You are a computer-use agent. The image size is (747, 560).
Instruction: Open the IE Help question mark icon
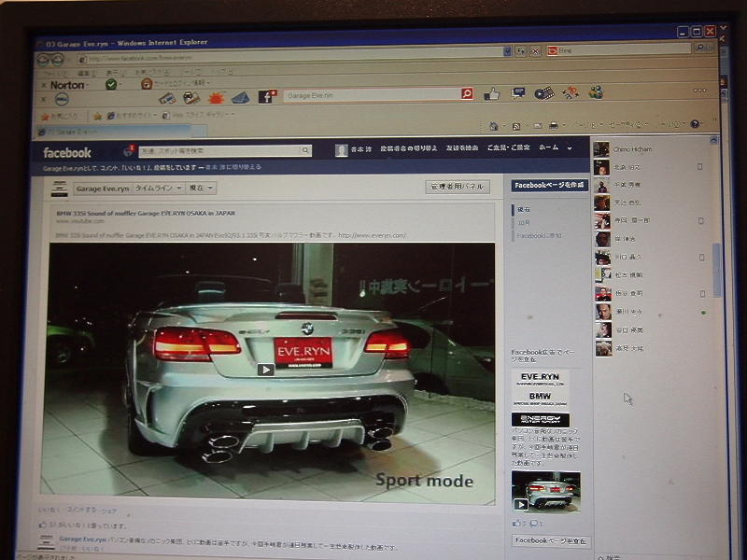pos(695,124)
